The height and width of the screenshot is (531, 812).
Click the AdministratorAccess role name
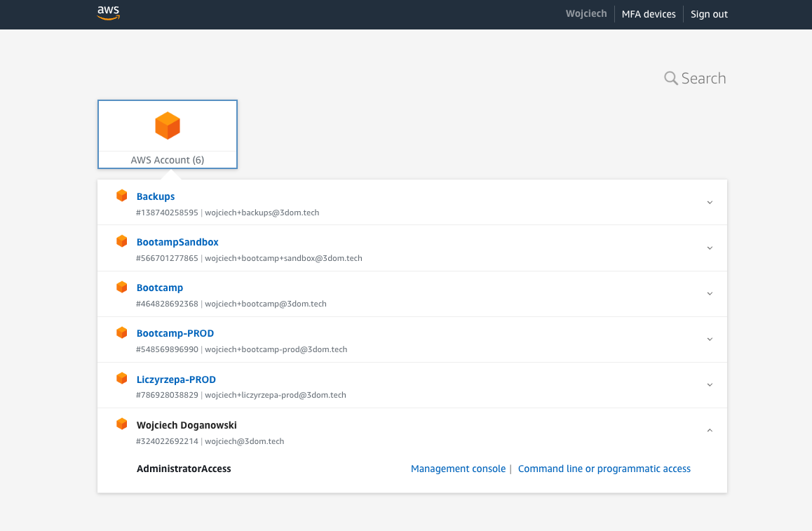(x=183, y=469)
